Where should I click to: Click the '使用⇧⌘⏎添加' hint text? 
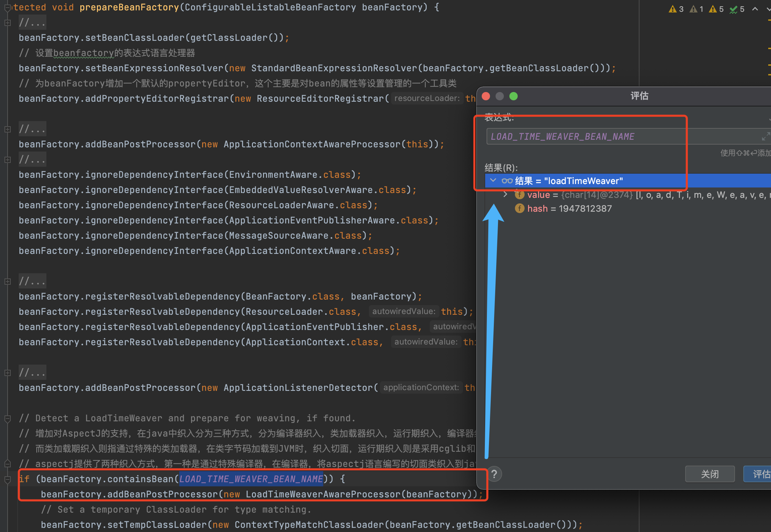[x=745, y=153]
